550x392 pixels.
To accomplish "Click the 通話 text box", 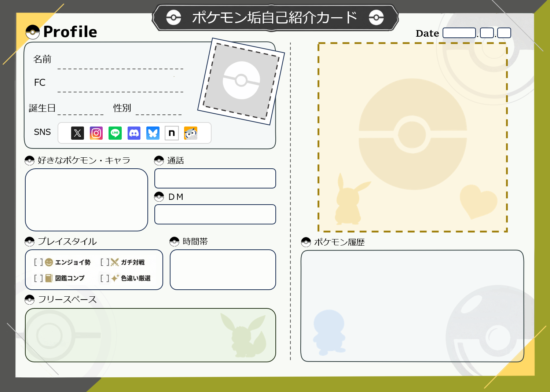I will pyautogui.click(x=215, y=179).
